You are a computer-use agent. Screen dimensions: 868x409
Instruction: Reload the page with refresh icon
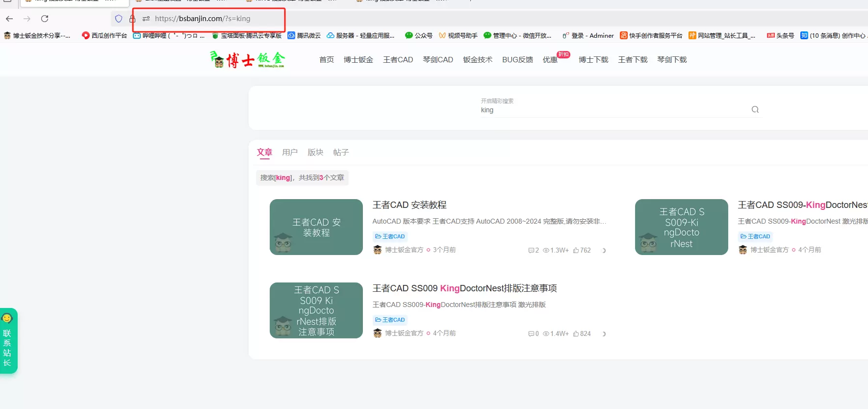tap(45, 19)
